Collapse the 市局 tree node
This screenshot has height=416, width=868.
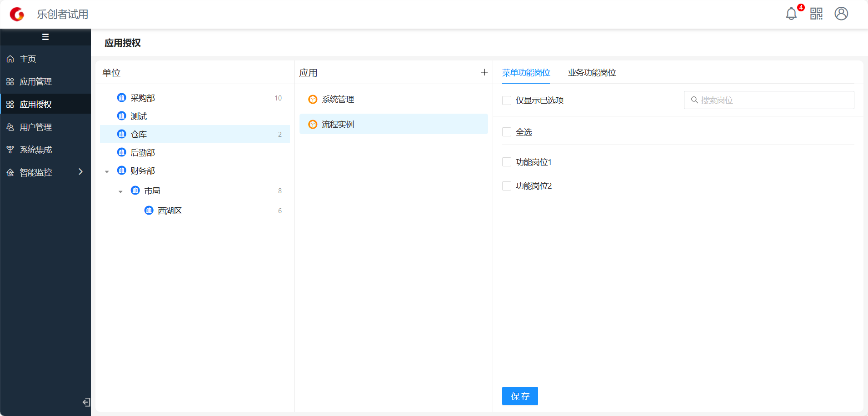pos(120,191)
